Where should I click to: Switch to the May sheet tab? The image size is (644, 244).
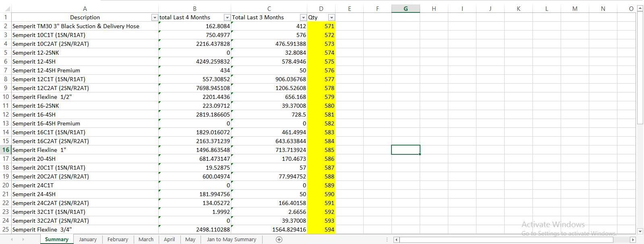[190, 239]
